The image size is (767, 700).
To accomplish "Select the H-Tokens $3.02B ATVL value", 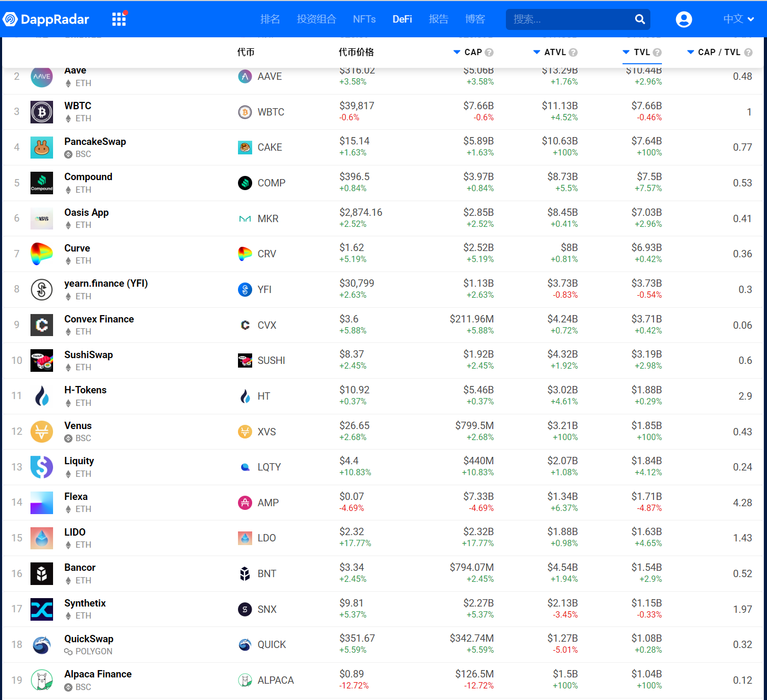I will (x=563, y=390).
